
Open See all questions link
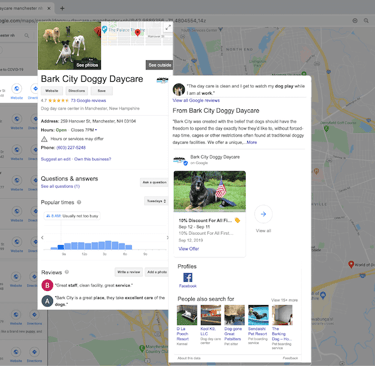tap(60, 186)
